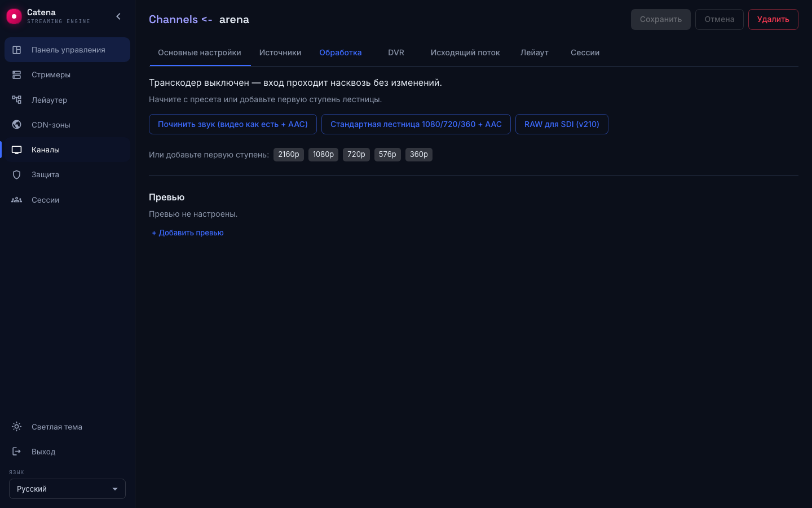The height and width of the screenshot is (508, 812).
Task: Open the Русский language dropdown
Action: pyautogui.click(x=67, y=489)
